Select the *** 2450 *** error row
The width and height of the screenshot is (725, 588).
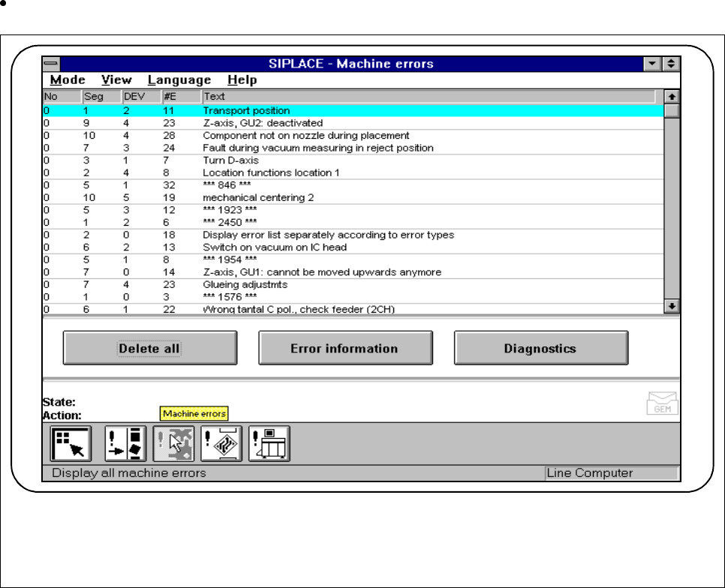tap(353, 223)
